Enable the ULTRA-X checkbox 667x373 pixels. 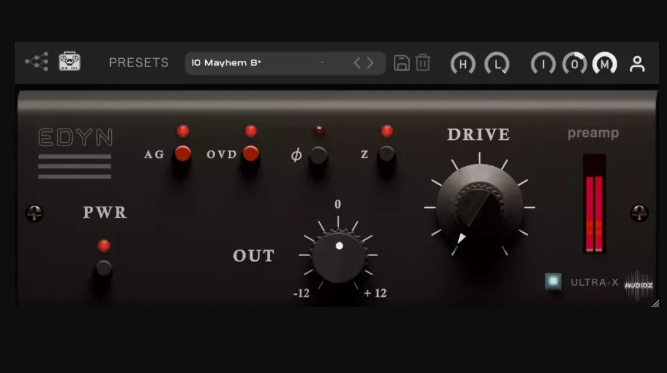pyautogui.click(x=553, y=281)
